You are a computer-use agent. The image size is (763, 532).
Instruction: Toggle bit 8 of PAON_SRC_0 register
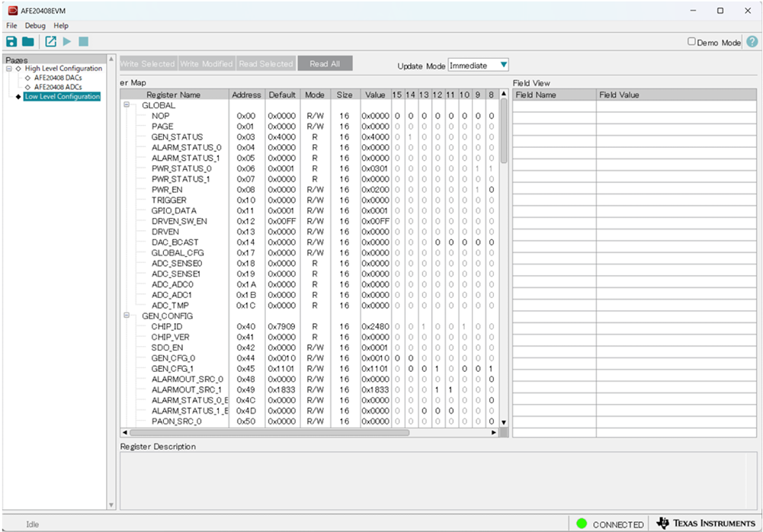pos(492,421)
